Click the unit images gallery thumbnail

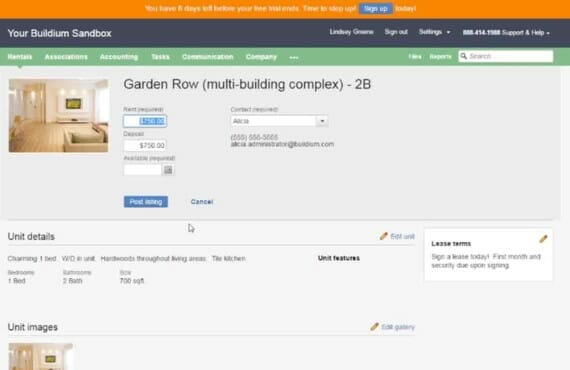click(41, 356)
